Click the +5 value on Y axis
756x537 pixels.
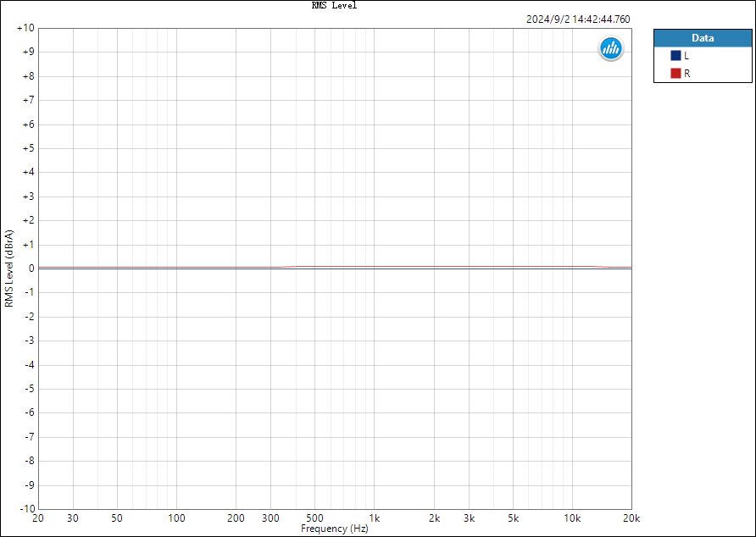29,148
